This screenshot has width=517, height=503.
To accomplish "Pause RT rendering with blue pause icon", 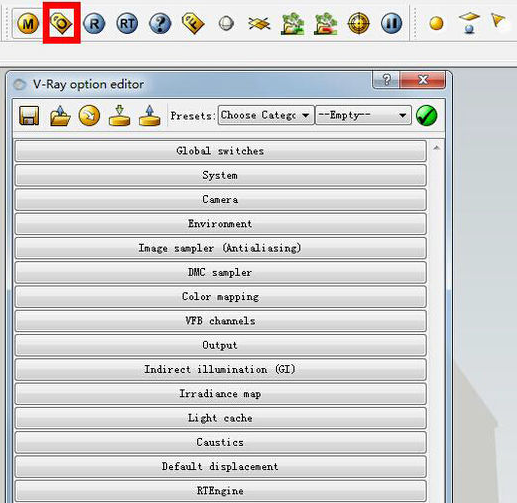I will 391,24.
